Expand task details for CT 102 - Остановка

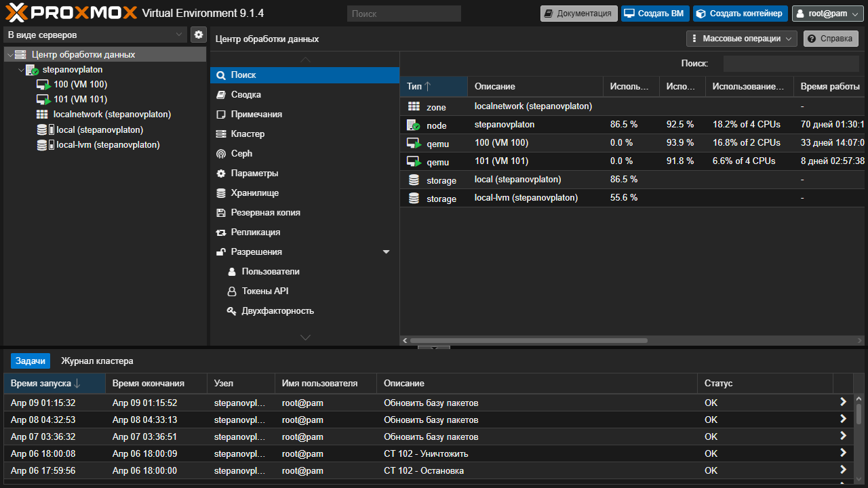coord(843,470)
